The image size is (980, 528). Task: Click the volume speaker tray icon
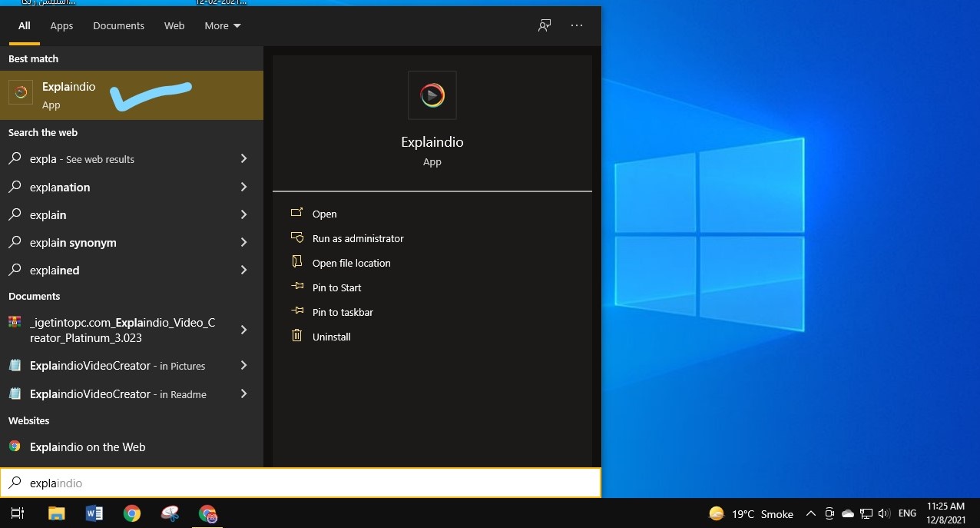pyautogui.click(x=884, y=513)
